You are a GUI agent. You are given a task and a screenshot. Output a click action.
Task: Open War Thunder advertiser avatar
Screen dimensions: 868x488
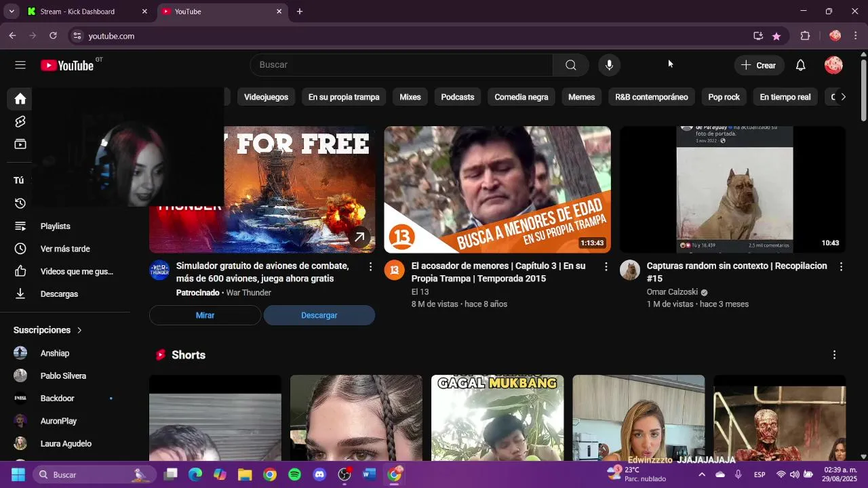click(x=159, y=270)
